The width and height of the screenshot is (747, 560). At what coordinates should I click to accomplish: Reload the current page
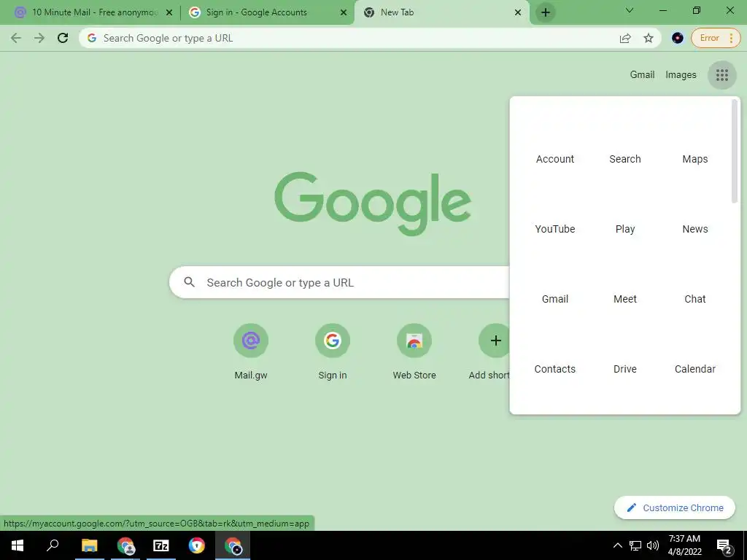[x=63, y=38]
